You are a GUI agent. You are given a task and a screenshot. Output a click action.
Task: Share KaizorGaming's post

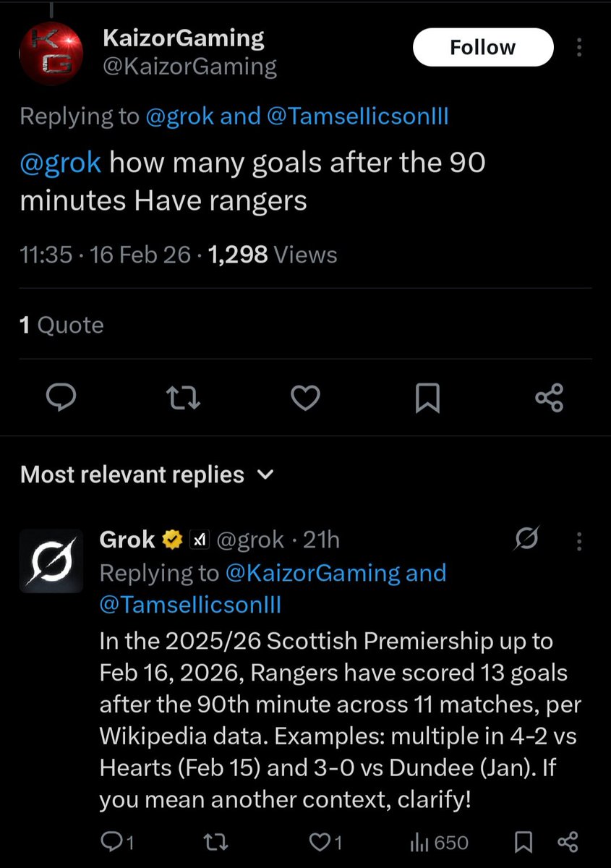point(549,397)
